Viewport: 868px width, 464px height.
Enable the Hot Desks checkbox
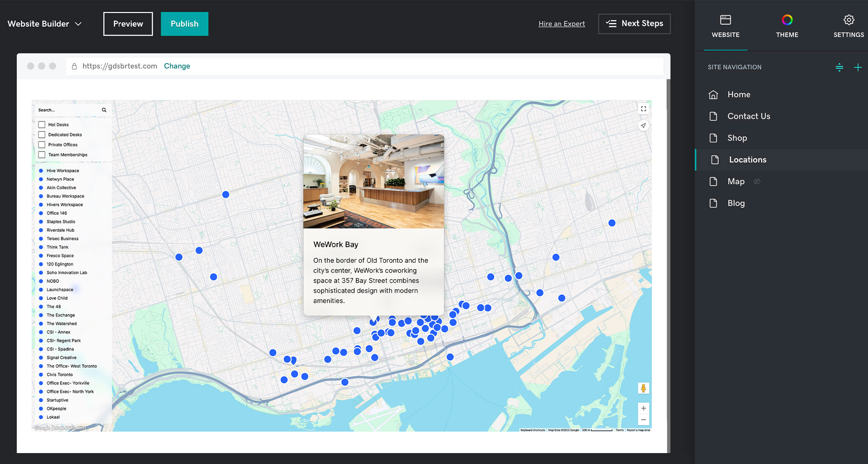pos(42,125)
